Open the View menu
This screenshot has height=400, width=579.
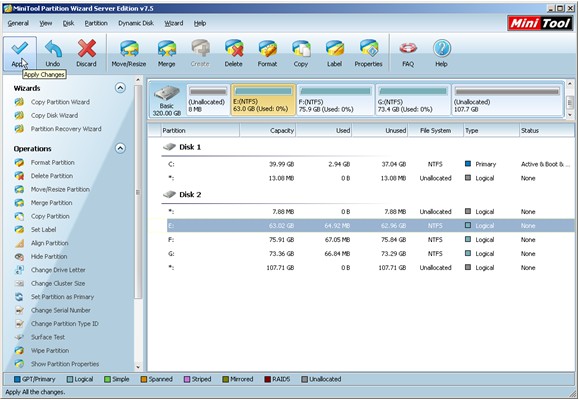tap(46, 23)
